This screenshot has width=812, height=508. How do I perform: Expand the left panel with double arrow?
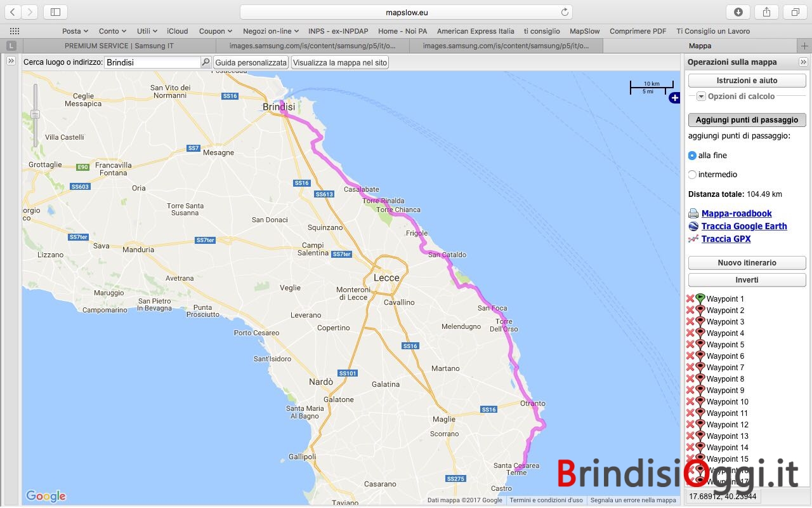[11, 61]
